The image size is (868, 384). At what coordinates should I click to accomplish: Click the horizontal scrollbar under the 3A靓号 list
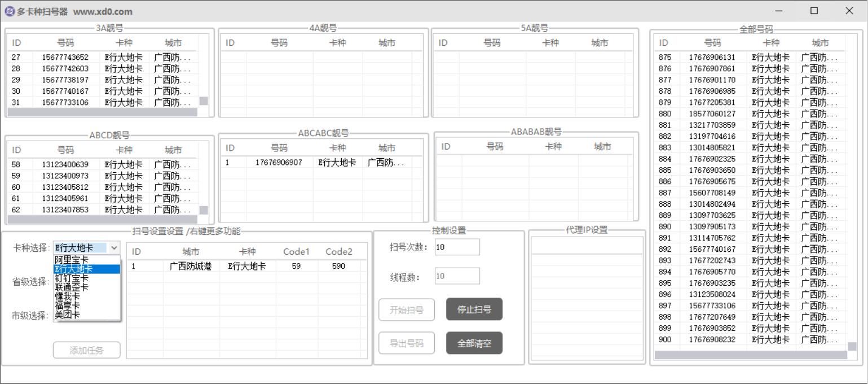(103, 112)
